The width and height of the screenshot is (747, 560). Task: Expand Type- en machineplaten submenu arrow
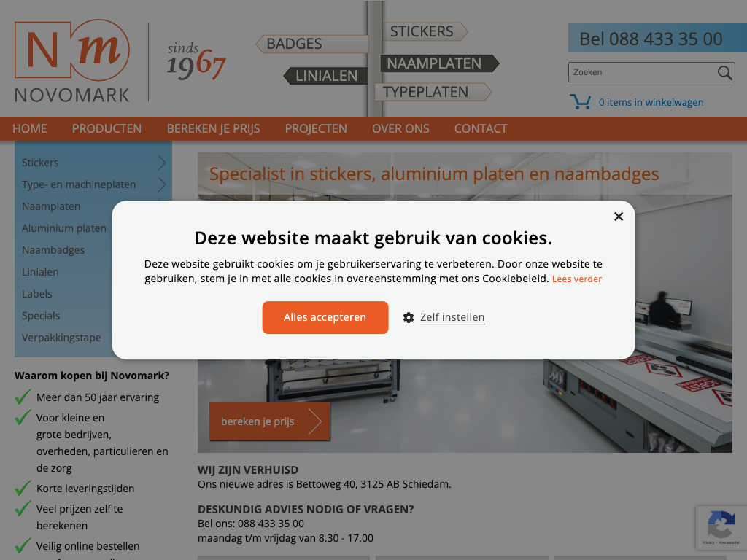162,184
